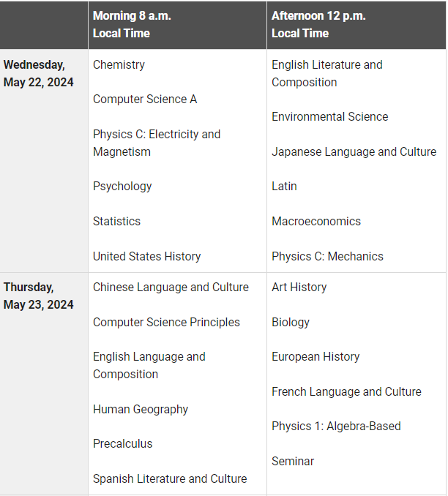Select Spanish Literature and Culture

(170, 479)
